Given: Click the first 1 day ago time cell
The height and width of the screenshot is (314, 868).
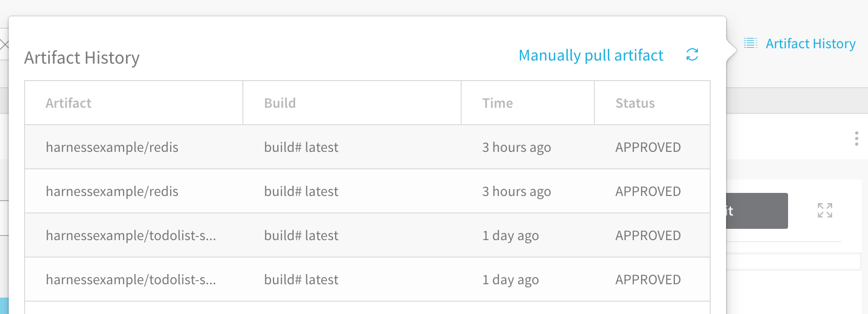Looking at the screenshot, I should coord(510,235).
